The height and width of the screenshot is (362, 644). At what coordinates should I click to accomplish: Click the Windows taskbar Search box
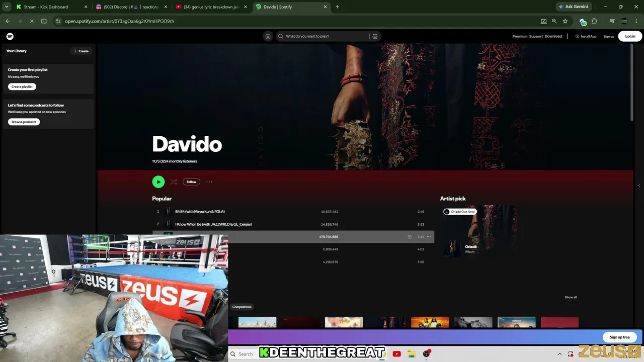click(246, 354)
